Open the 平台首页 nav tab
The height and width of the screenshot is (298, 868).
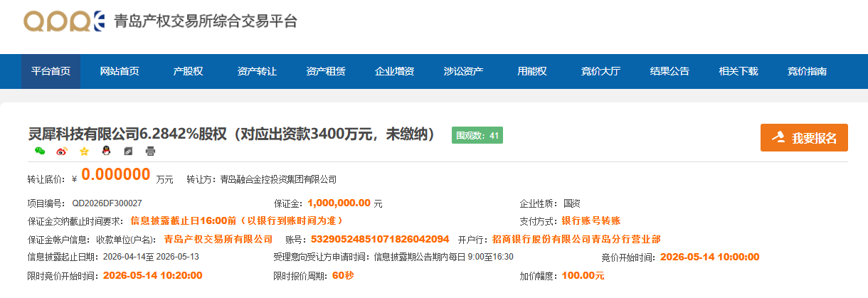tap(51, 71)
